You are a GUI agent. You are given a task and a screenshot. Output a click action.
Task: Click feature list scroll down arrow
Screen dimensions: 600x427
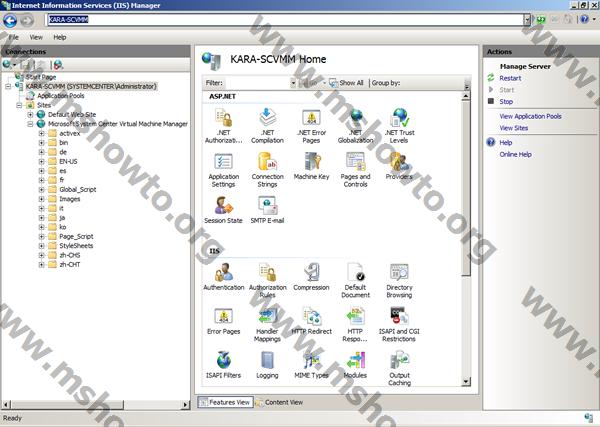coord(466,381)
